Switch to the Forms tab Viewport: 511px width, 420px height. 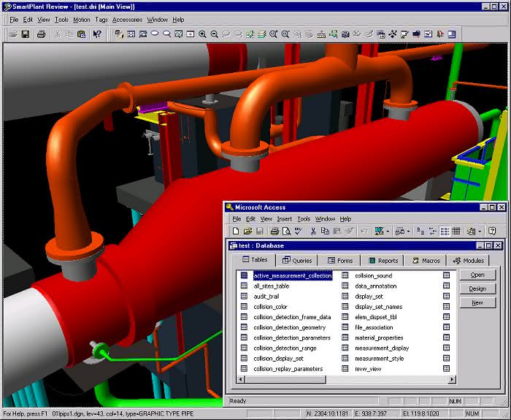pos(340,261)
